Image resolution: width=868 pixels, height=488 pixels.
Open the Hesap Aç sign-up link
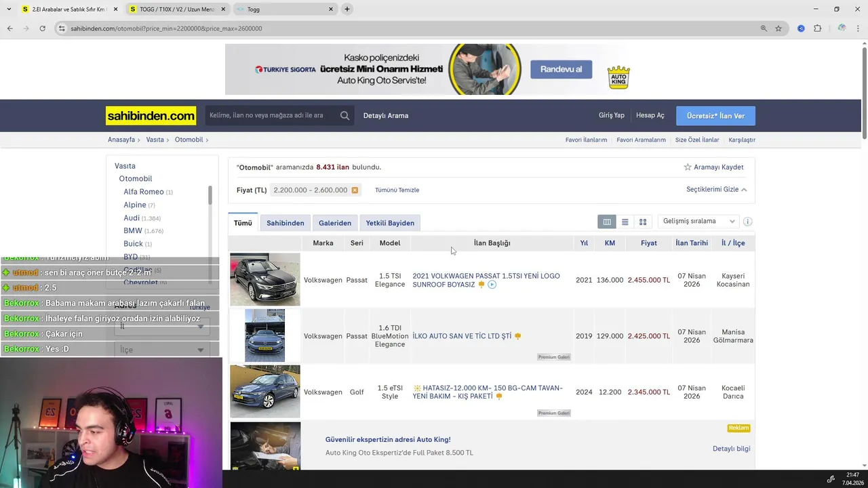pos(650,115)
